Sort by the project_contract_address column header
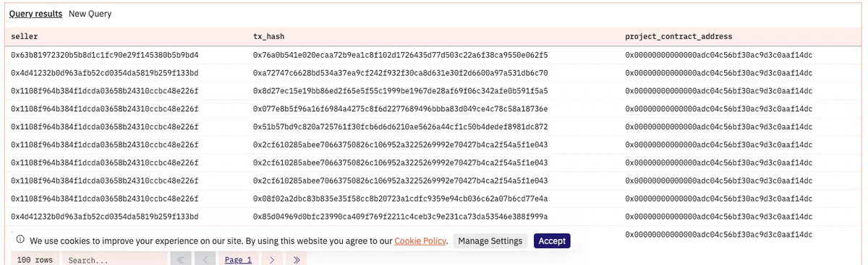The image size is (868, 265). point(678,36)
